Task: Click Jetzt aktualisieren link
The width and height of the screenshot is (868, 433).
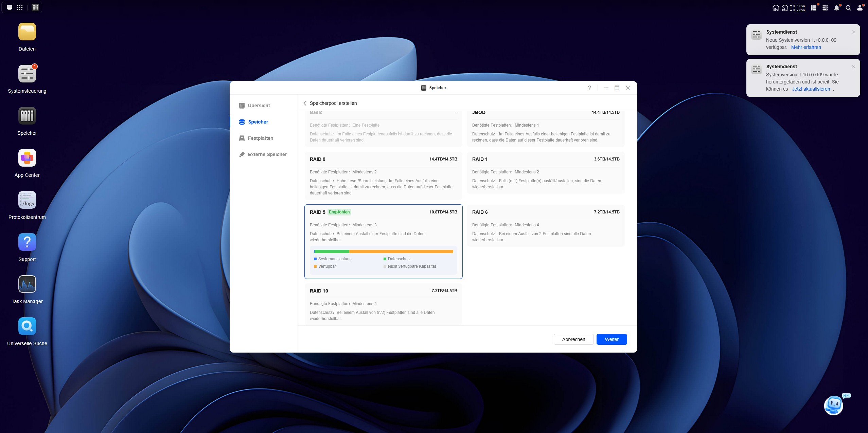Action: point(811,89)
